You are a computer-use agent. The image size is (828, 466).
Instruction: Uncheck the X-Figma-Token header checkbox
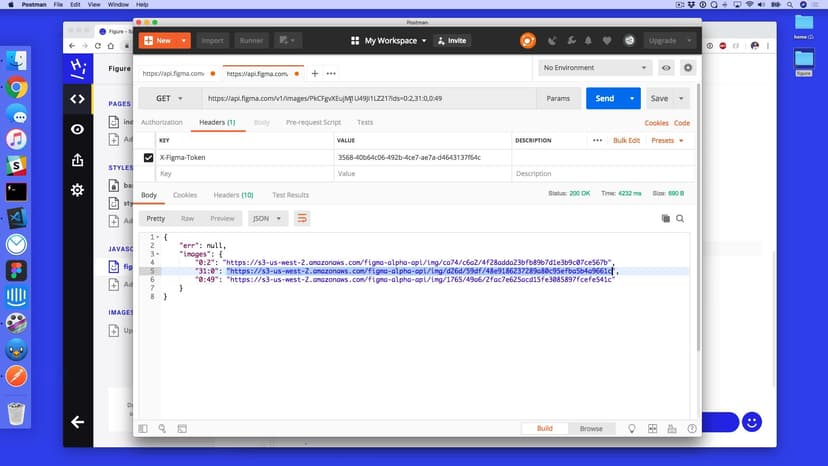click(149, 157)
